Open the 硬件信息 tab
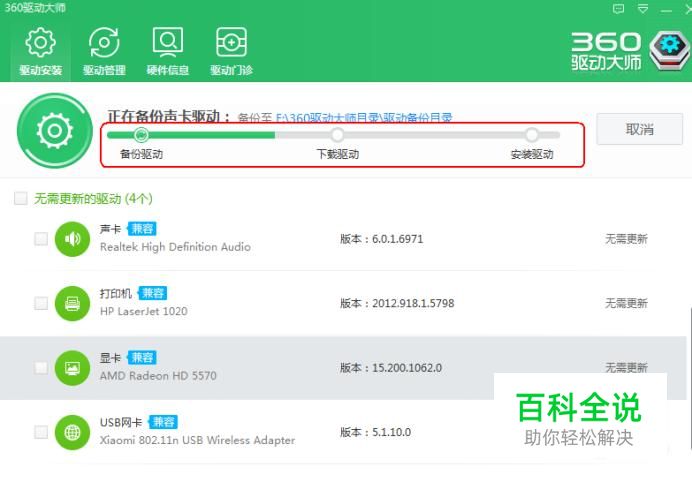The image size is (692, 482). click(168, 51)
